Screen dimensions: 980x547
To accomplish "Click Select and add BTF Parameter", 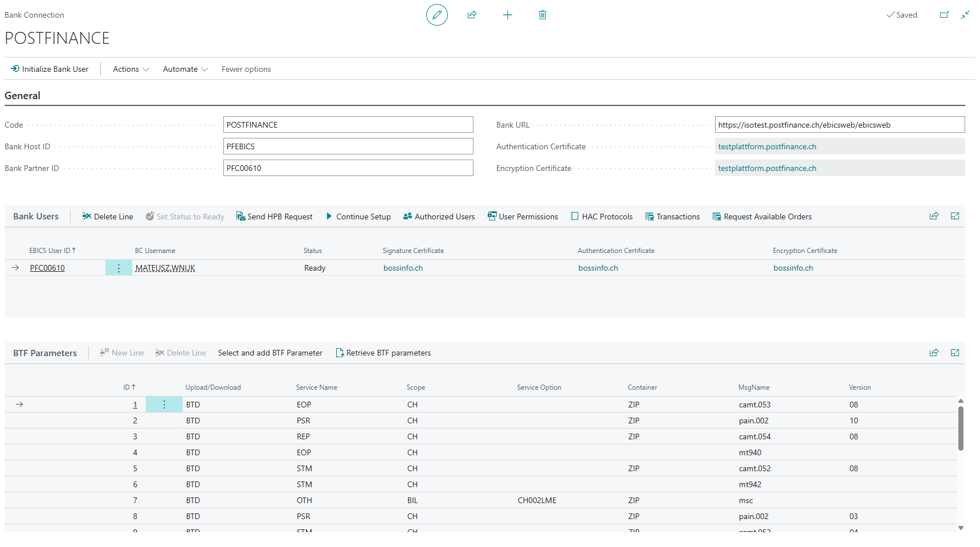I will point(270,353).
